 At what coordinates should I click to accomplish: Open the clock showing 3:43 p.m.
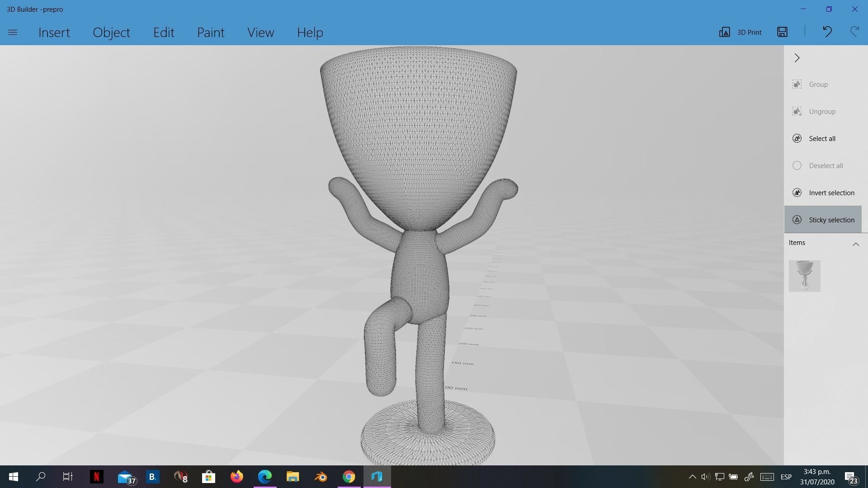coord(817,477)
